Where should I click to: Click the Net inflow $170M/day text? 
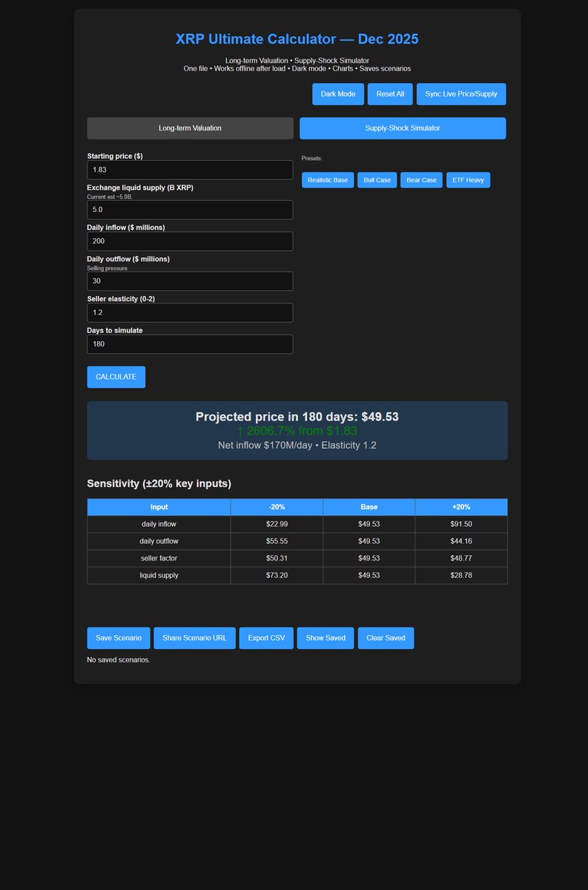(297, 445)
